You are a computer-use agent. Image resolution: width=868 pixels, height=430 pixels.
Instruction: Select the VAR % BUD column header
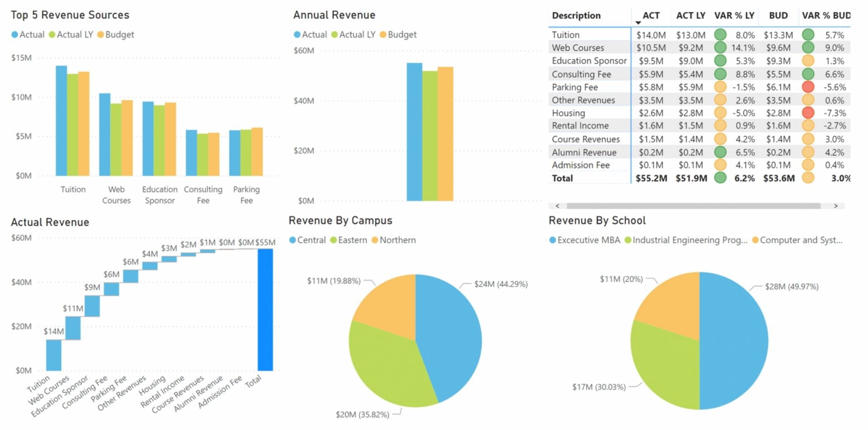[826, 15]
